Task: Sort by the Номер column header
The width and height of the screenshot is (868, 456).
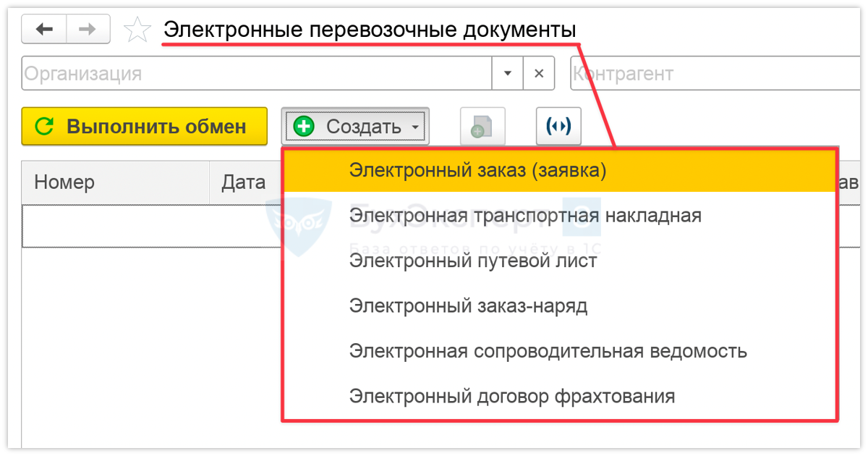Action: [x=116, y=183]
